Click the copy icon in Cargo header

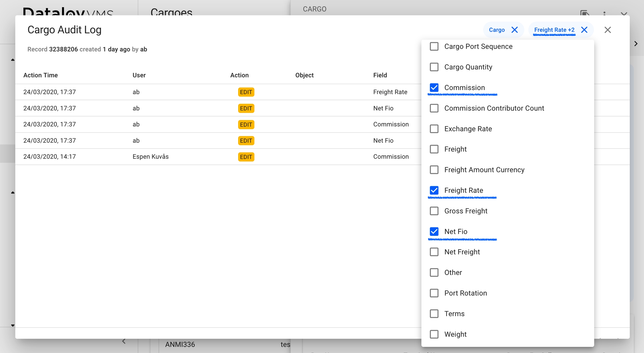coord(584,13)
